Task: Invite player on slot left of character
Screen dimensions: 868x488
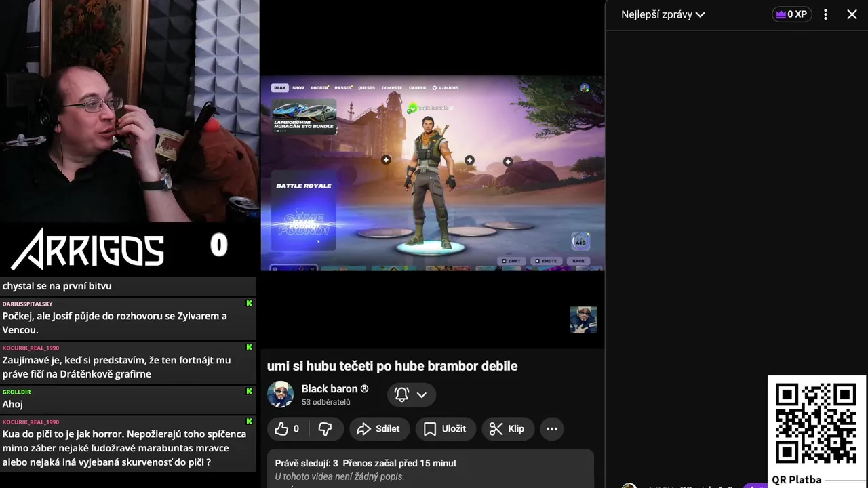Action: (386, 160)
